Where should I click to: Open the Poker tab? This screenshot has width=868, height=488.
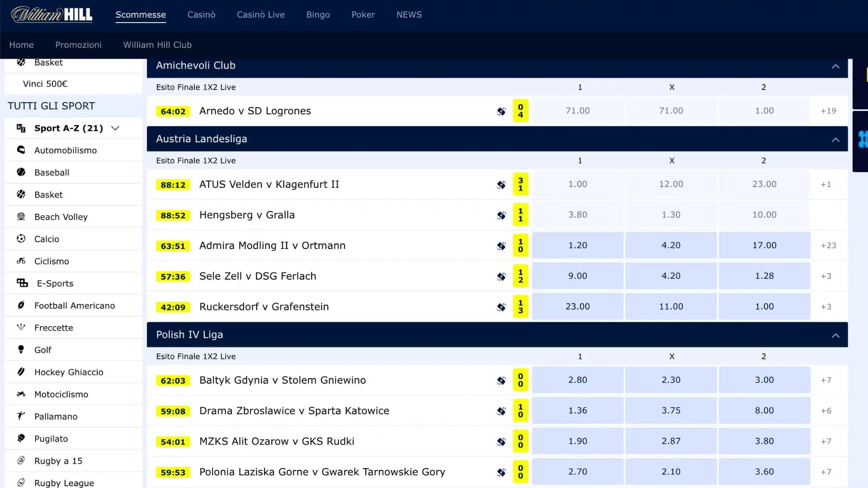click(x=363, y=14)
